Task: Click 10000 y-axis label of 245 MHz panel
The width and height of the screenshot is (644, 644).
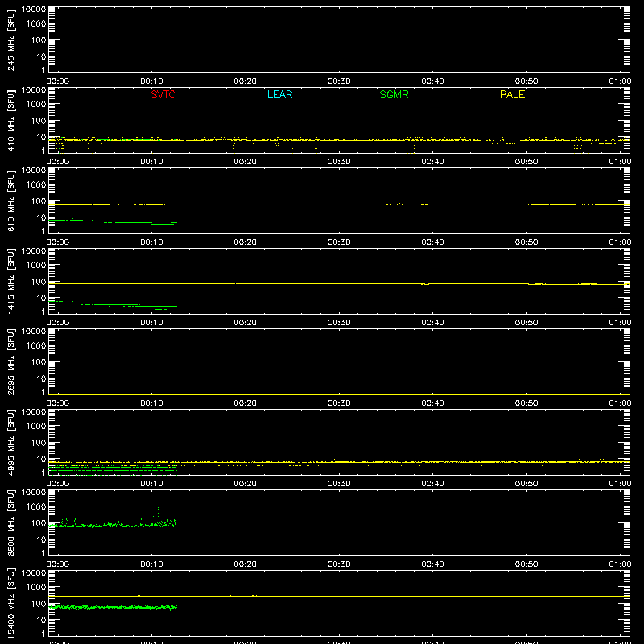Action: point(34,10)
